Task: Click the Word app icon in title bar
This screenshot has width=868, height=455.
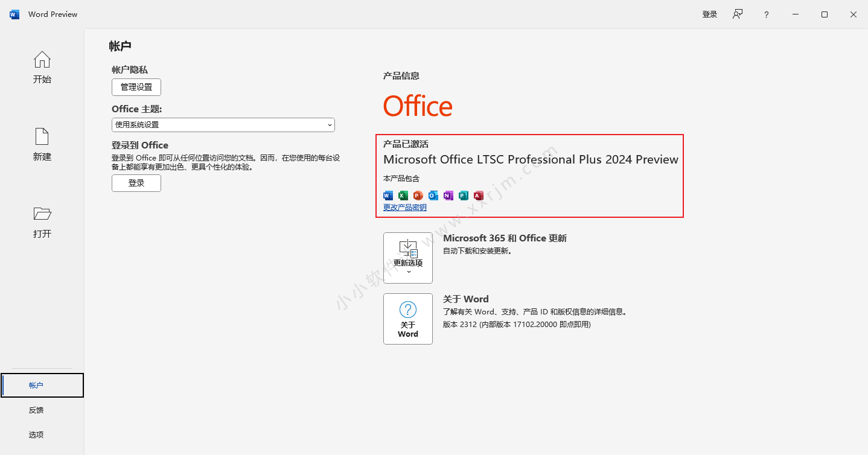Action: tap(14, 14)
